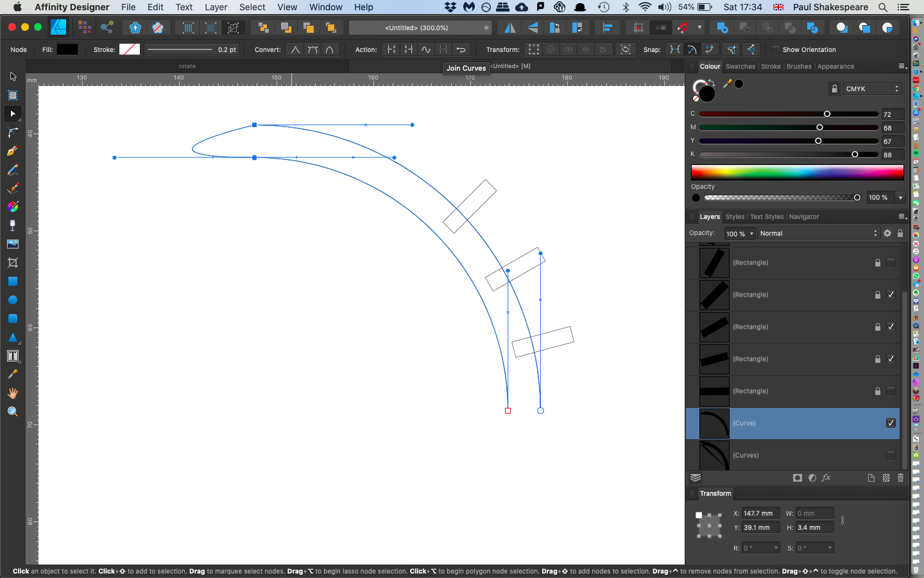The width and height of the screenshot is (924, 578).
Task: Select the Move tool arrow
Action: (x=13, y=76)
